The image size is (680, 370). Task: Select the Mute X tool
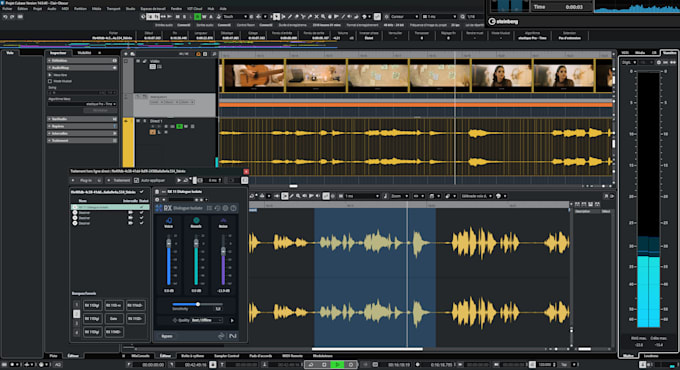(316, 16)
